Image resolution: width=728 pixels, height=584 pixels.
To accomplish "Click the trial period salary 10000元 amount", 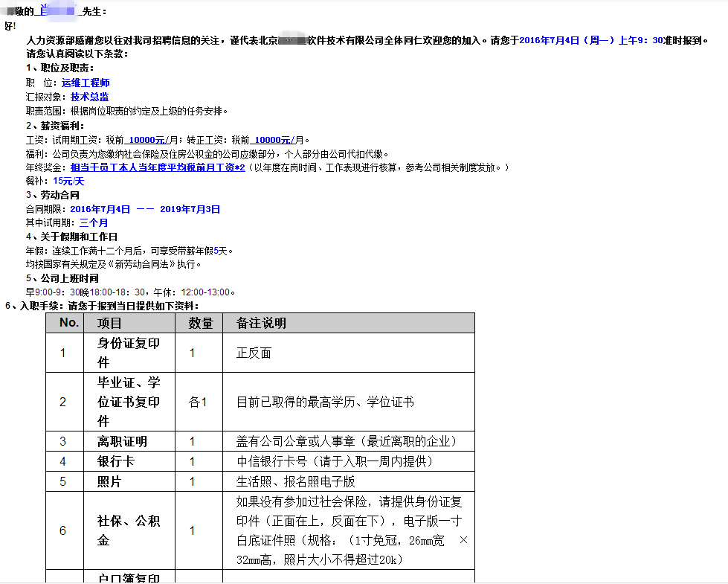I will click(146, 139).
